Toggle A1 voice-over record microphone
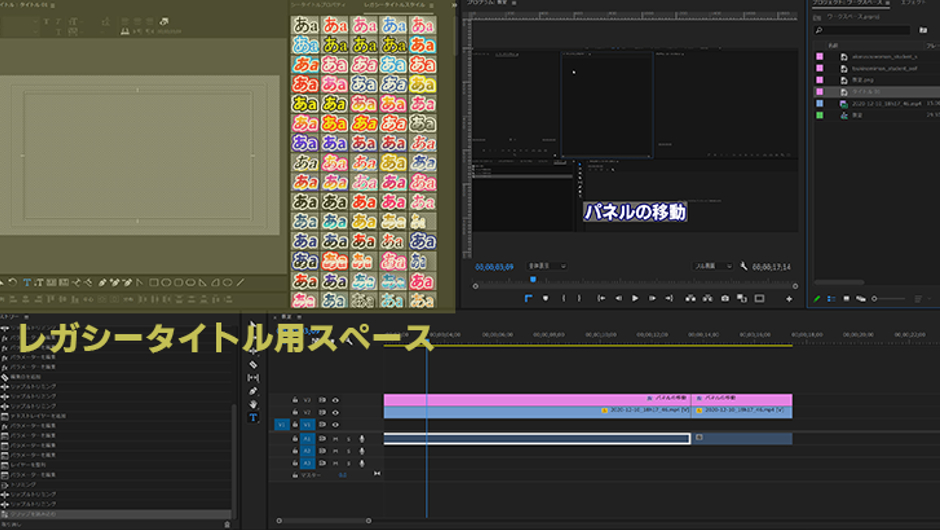The height and width of the screenshot is (530, 940). [362, 439]
